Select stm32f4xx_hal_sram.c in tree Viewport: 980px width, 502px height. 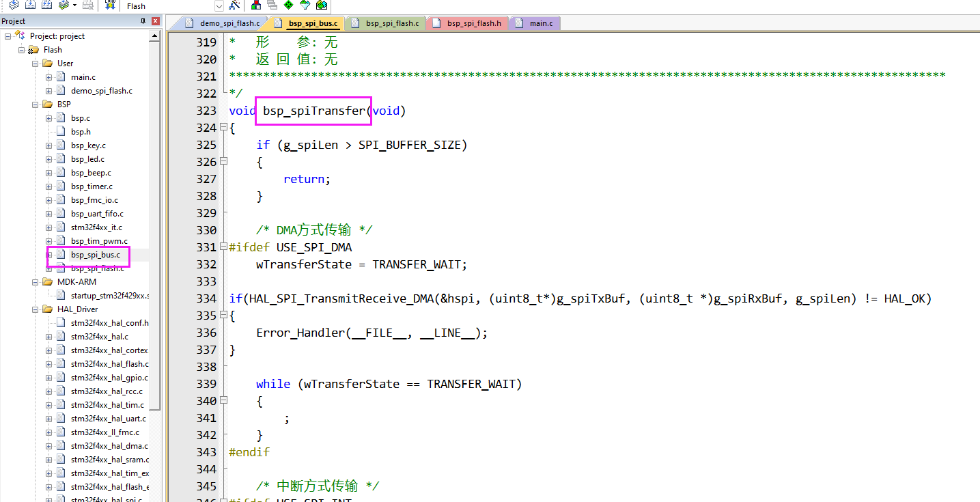pos(109,459)
